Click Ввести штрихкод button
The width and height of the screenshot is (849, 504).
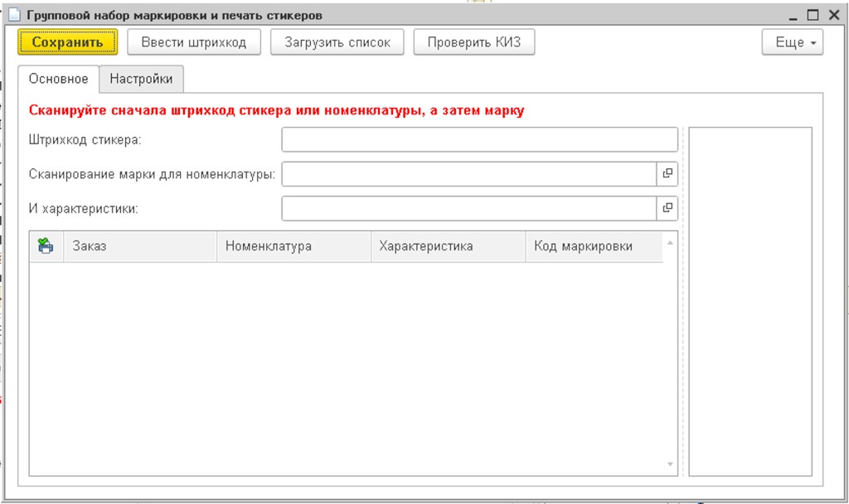pyautogui.click(x=194, y=42)
